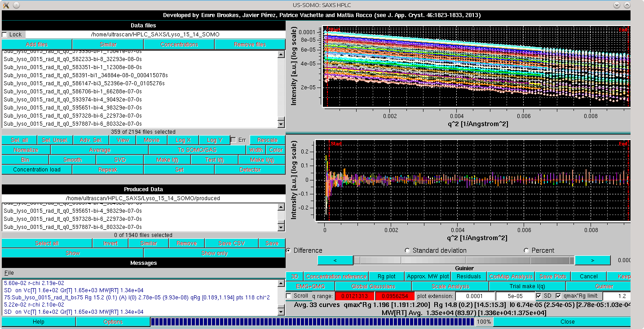Run SVD analysis on selected curves
Image resolution: width=644 pixels, height=329 pixels.
tap(120, 159)
